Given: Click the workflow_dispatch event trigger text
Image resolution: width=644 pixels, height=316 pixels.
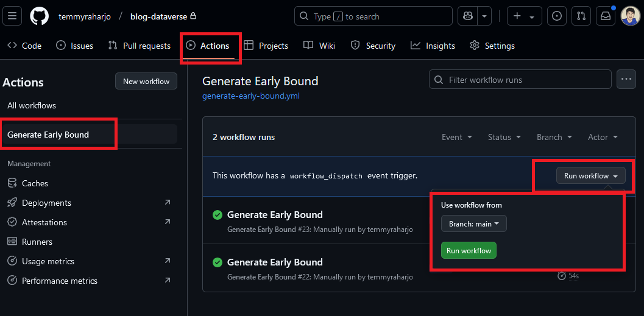Looking at the screenshot, I should (x=326, y=176).
